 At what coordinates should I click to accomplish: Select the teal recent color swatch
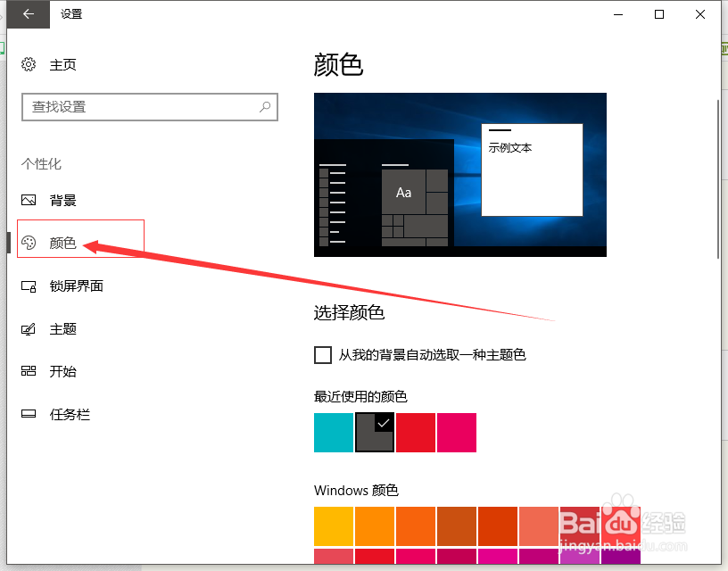tap(333, 432)
